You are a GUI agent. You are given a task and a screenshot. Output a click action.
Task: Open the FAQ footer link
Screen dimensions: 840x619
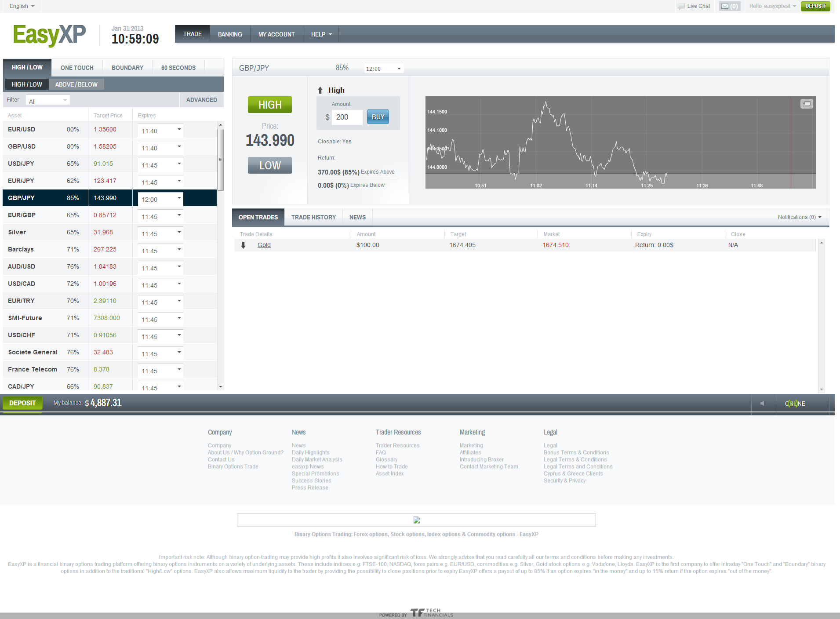click(381, 452)
